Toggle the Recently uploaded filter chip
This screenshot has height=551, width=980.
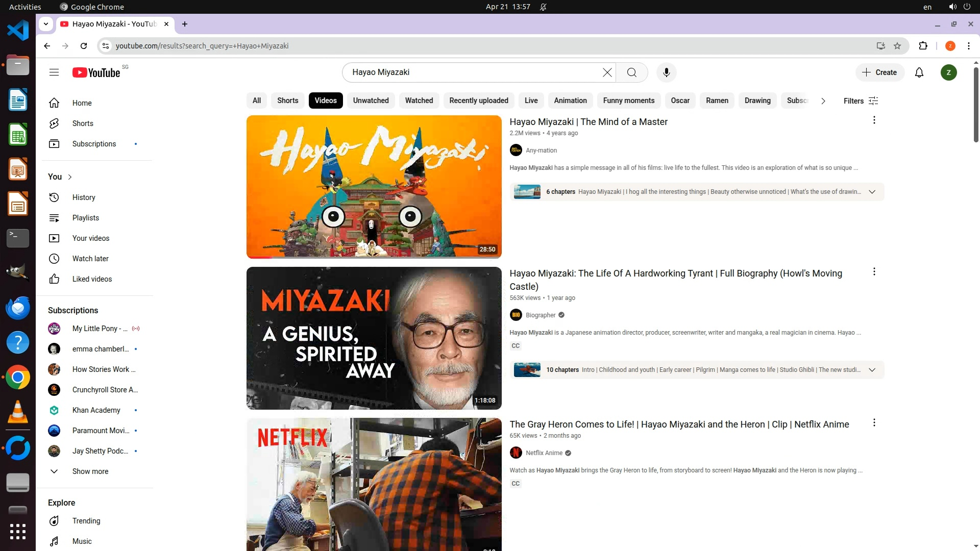(478, 101)
